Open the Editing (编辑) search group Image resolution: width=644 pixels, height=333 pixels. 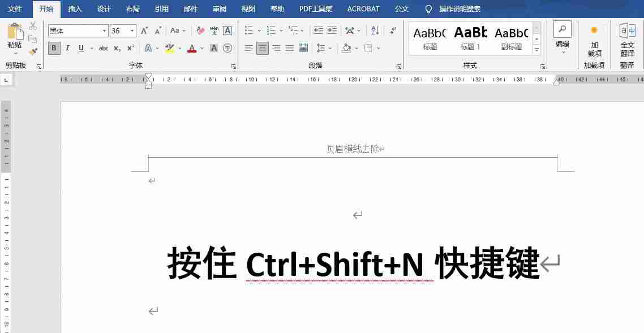click(563, 38)
